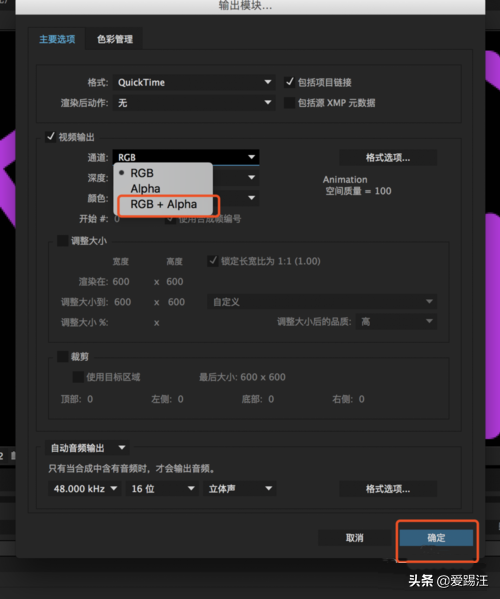The height and width of the screenshot is (599, 500).
Task: Select RGB + Alpha channel option
Action: click(163, 204)
